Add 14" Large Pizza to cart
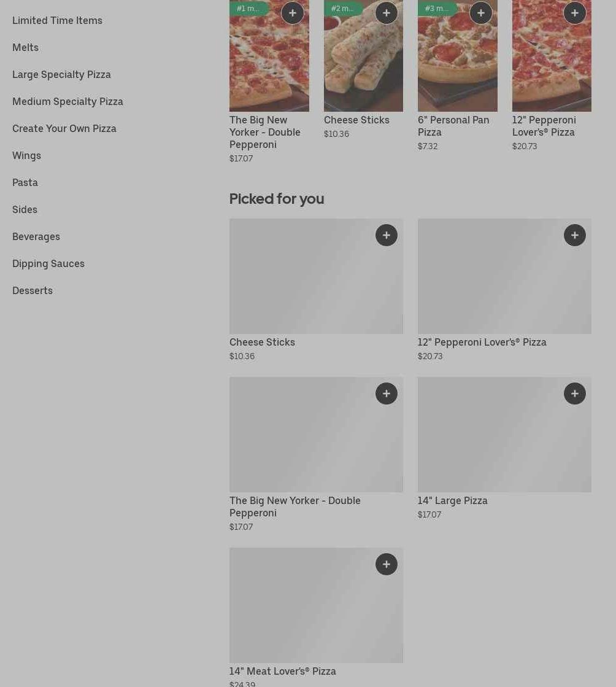616x687 pixels. (x=575, y=394)
